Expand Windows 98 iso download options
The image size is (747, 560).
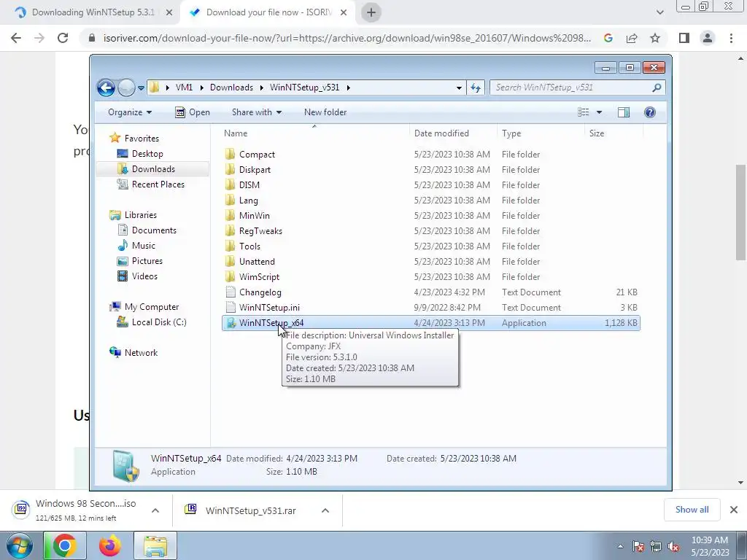[155, 510]
